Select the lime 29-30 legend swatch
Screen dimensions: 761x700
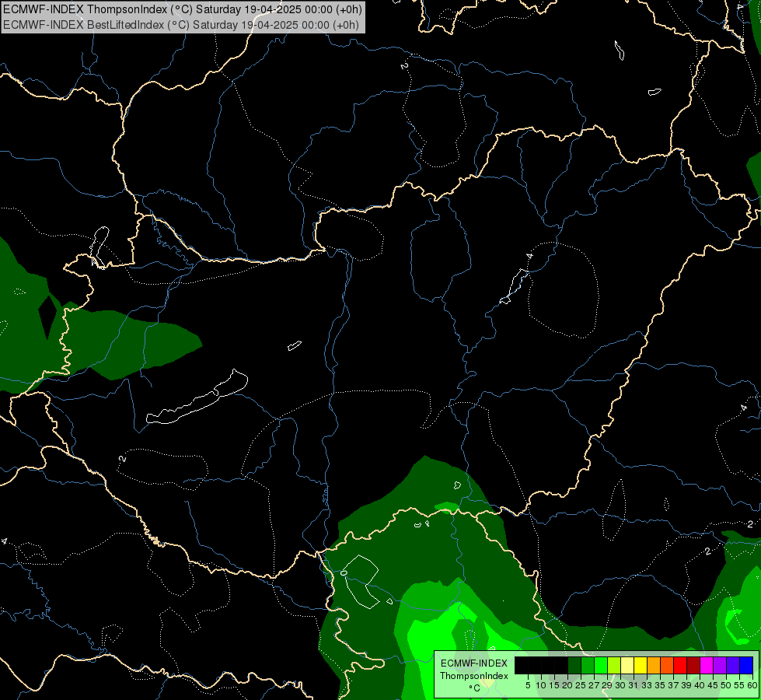(x=614, y=665)
